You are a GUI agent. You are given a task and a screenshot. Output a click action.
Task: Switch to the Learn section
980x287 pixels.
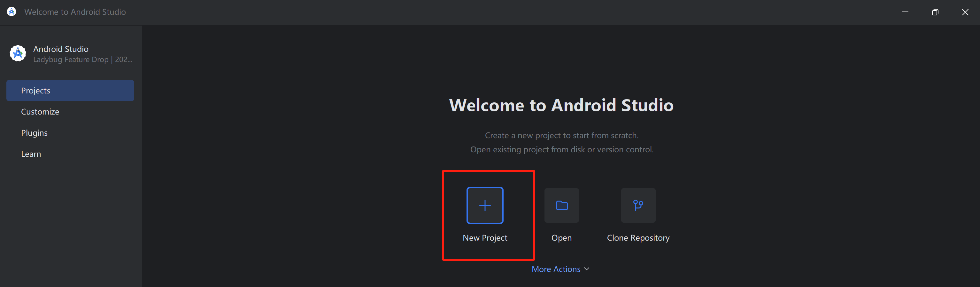31,154
